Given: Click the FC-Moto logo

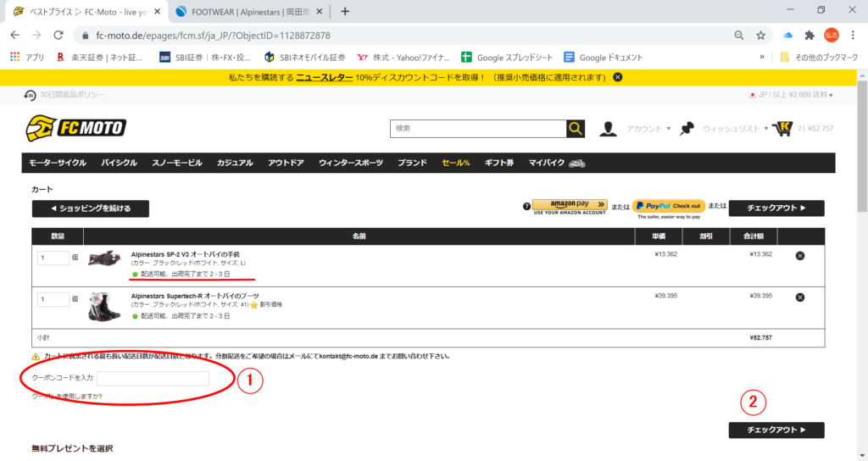Looking at the screenshot, I should 75,129.
